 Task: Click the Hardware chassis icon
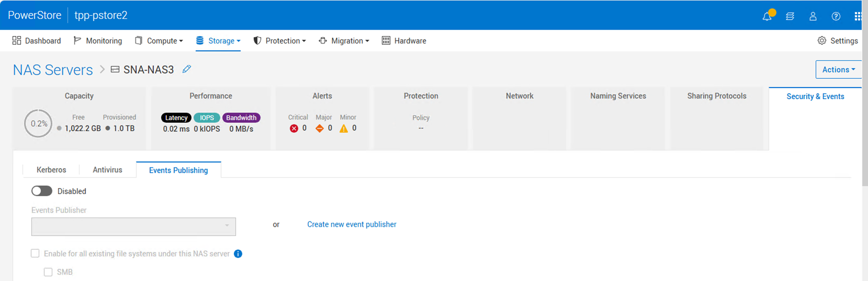click(x=386, y=41)
